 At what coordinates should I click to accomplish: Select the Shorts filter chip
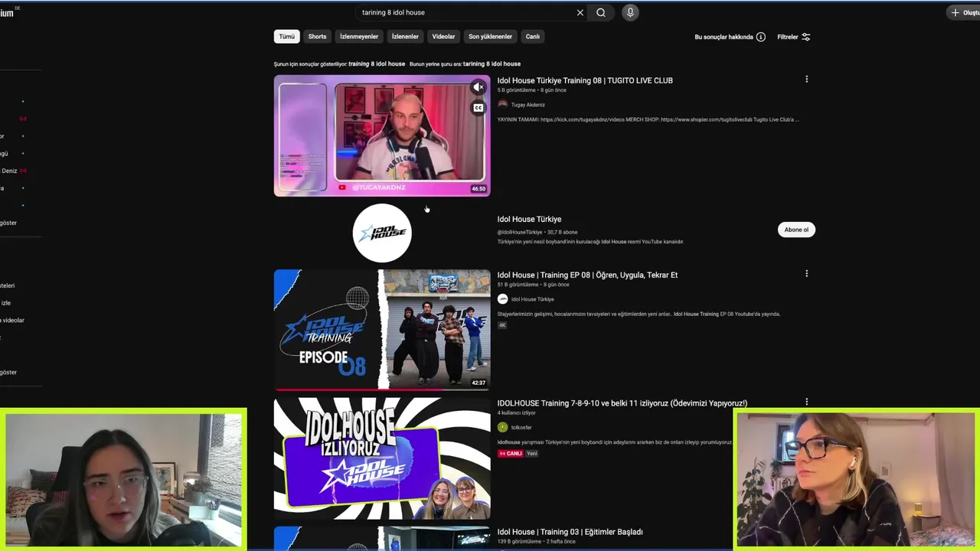click(x=317, y=37)
